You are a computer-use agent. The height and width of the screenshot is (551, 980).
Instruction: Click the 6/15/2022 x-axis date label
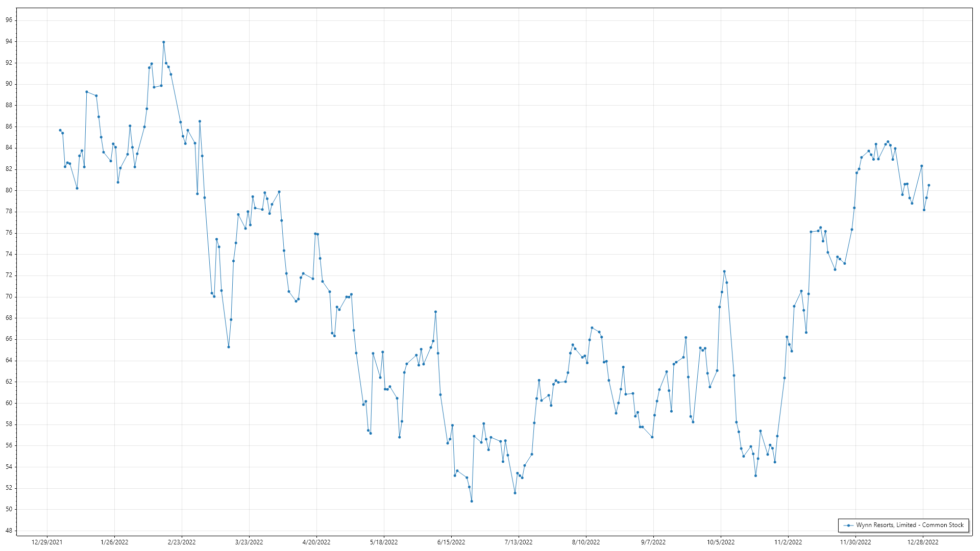pyautogui.click(x=451, y=542)
